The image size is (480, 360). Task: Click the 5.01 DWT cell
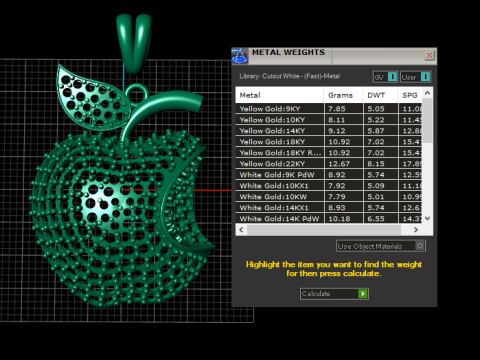point(381,197)
